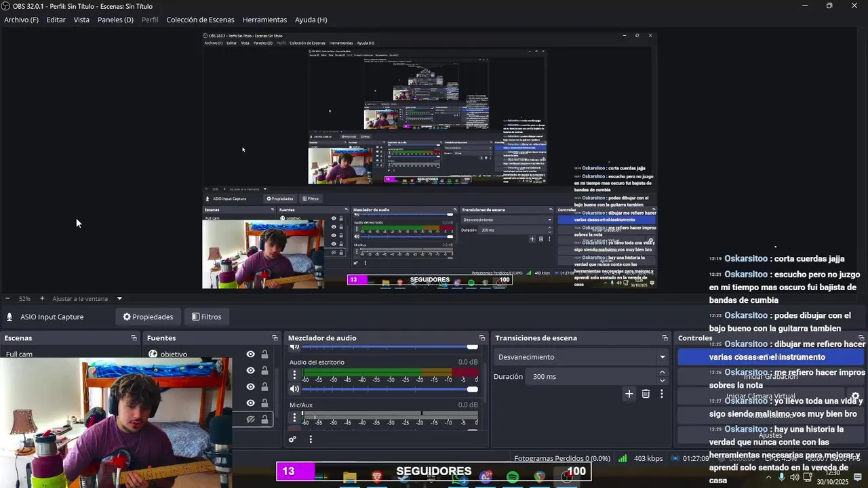The height and width of the screenshot is (488, 868).
Task: Mute Audio del escritorio speaker icon
Action: pos(294,389)
